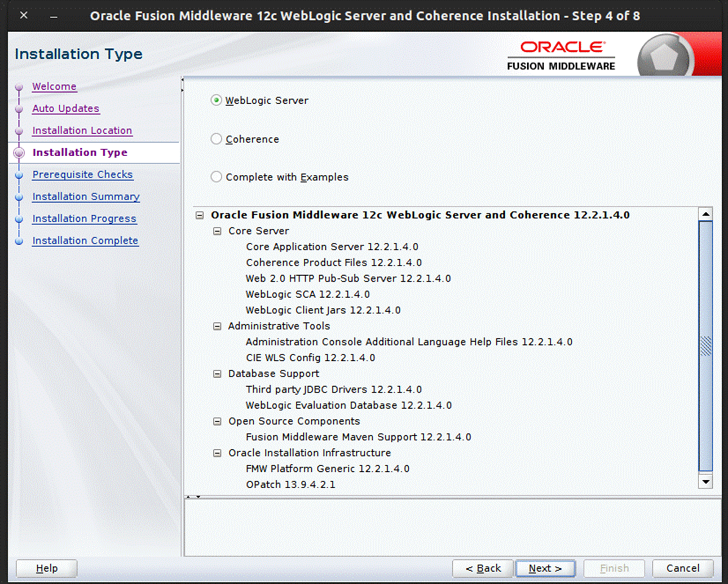Go to the Auto Updates step
The width and height of the screenshot is (728, 584).
(x=66, y=108)
